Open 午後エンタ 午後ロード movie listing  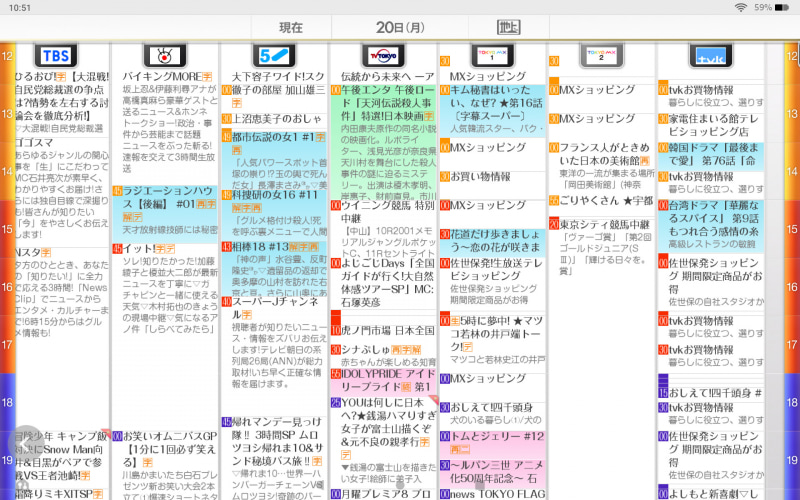click(x=384, y=142)
